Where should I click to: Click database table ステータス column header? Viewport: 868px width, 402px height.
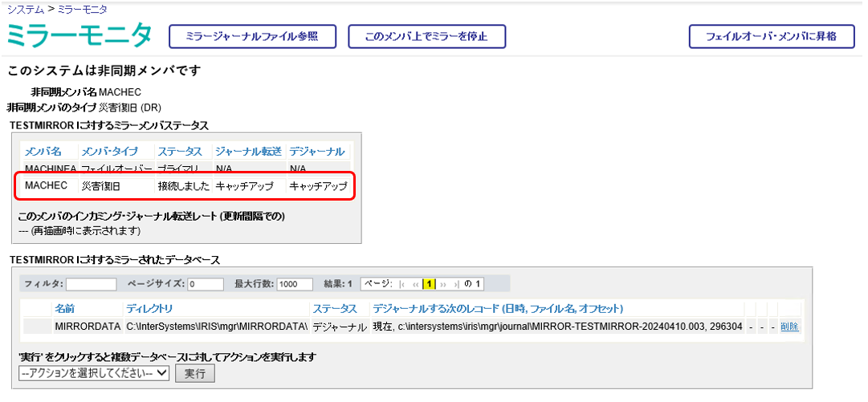click(334, 309)
